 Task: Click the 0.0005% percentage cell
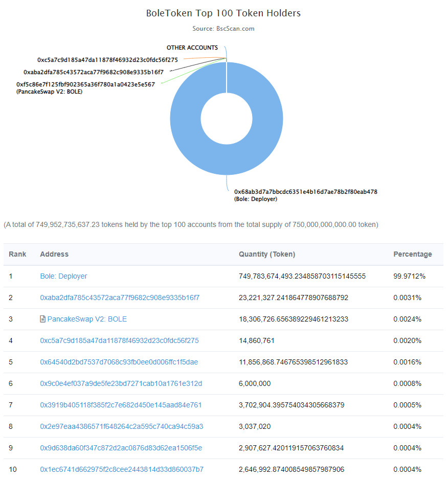(408, 405)
